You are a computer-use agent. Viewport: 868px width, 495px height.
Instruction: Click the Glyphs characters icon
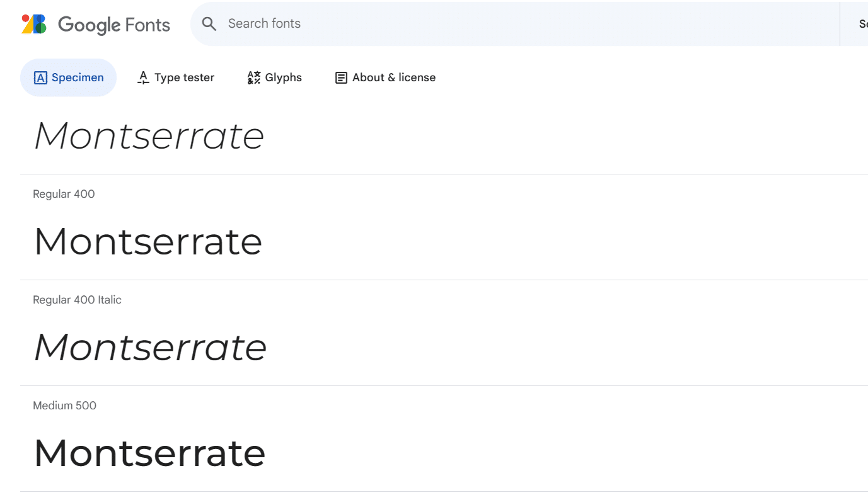point(253,78)
